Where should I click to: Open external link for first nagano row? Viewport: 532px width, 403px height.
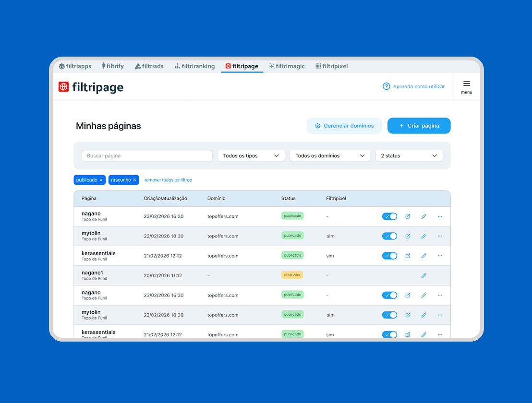408,216
